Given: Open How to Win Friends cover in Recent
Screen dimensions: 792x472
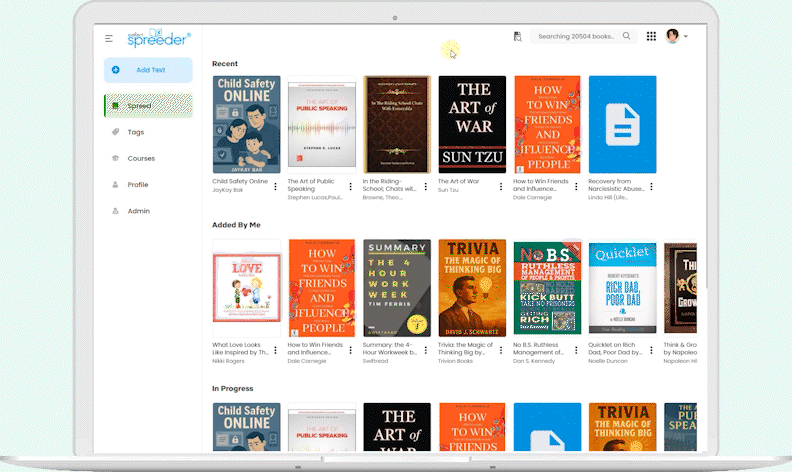Looking at the screenshot, I should (x=548, y=124).
